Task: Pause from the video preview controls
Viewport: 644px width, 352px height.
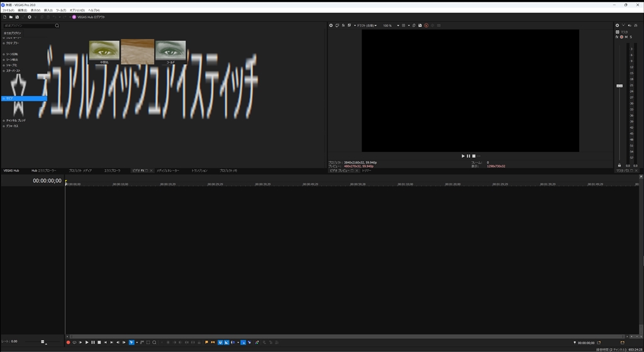Action: pos(468,156)
